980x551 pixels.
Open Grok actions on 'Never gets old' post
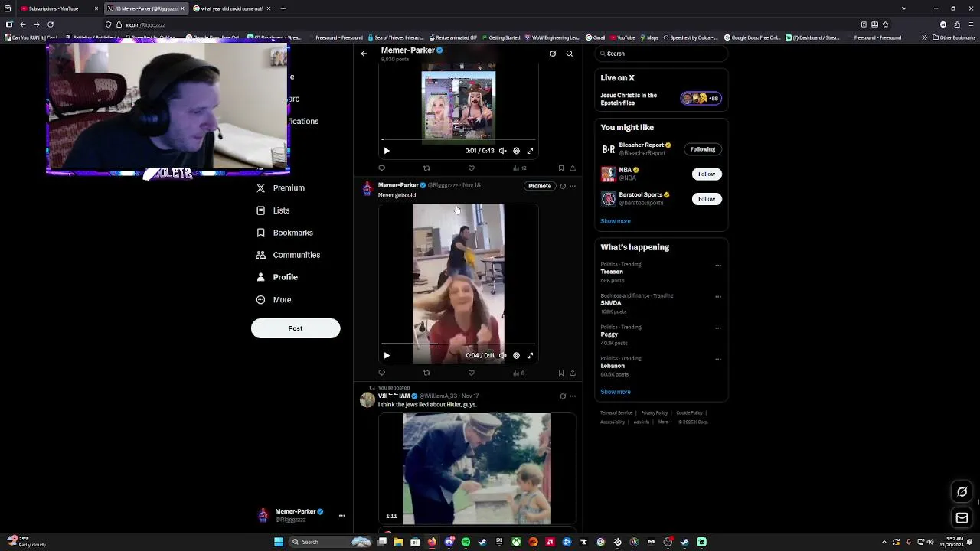(563, 186)
